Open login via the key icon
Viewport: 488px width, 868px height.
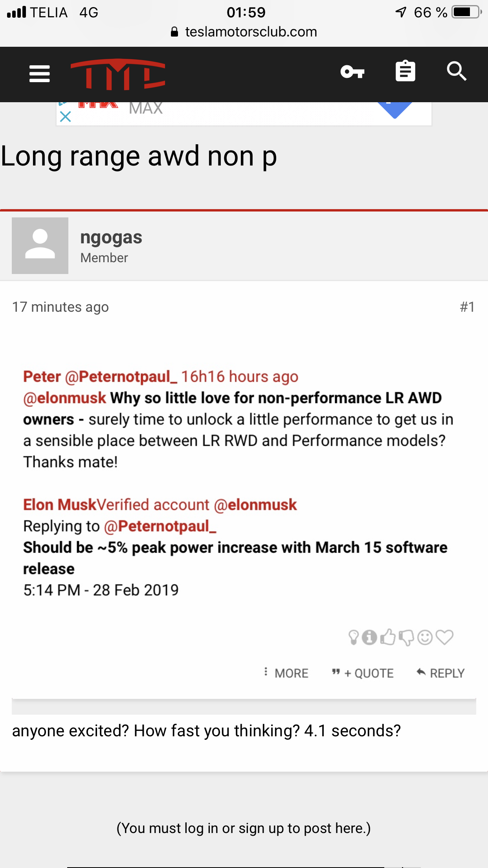click(352, 72)
